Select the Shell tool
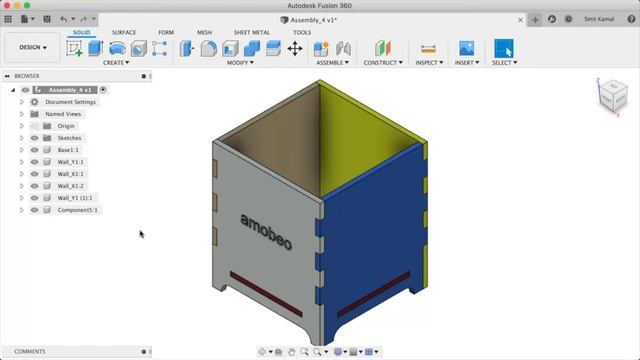 pos(230,49)
